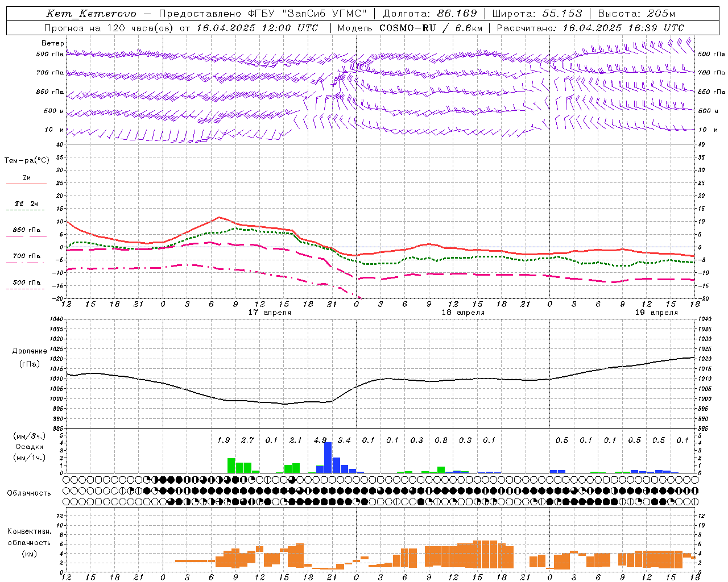This screenshot has width=728, height=582.
Task: Click the 17 апреля date label
Action: [x=270, y=313]
